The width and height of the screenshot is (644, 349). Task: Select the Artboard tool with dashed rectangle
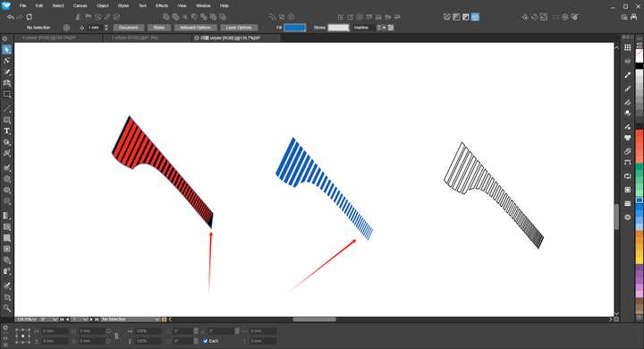[x=7, y=94]
